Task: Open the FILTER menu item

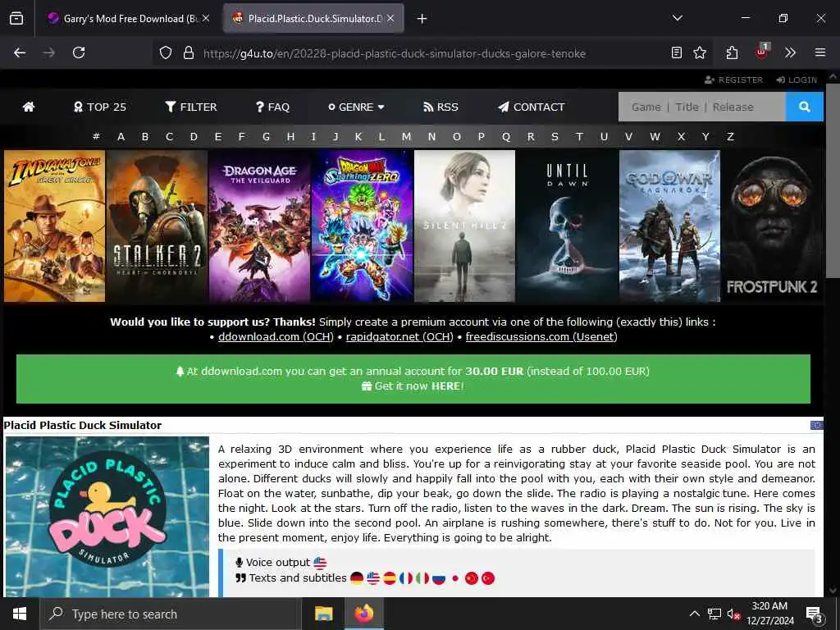Action: [x=190, y=107]
